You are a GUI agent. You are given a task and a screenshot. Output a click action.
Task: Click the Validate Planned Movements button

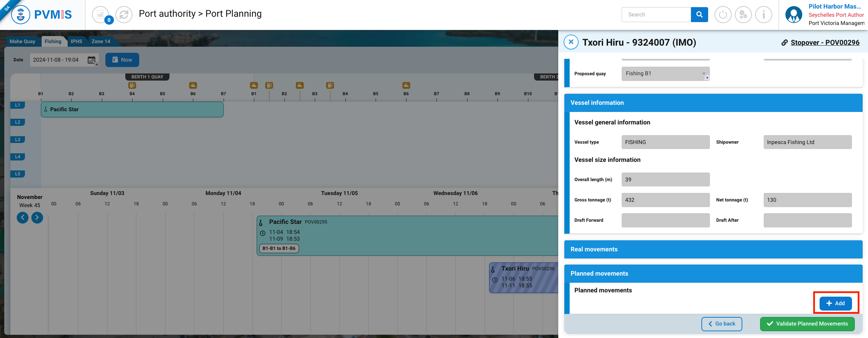tap(807, 324)
